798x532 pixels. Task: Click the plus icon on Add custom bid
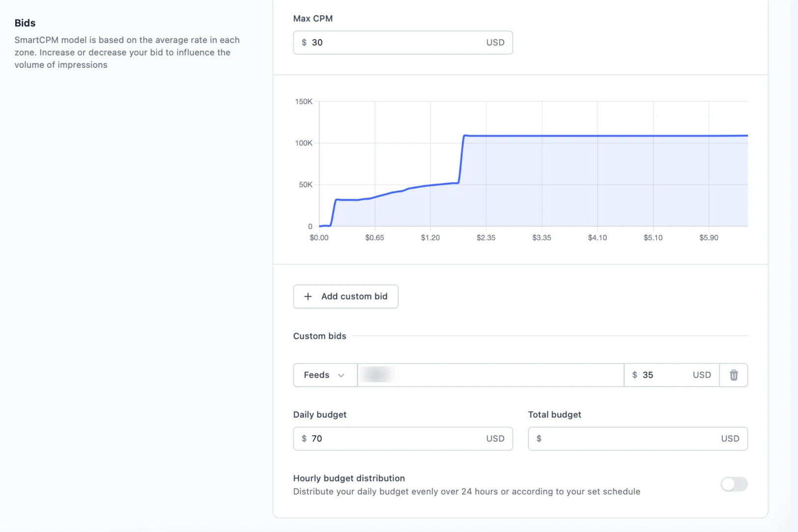(308, 296)
